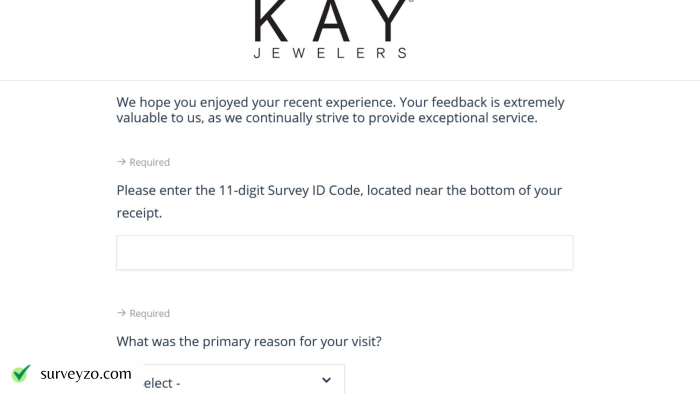This screenshot has width=700, height=394.
Task: Click the surveyzo.com watermark text
Action: [x=86, y=374]
